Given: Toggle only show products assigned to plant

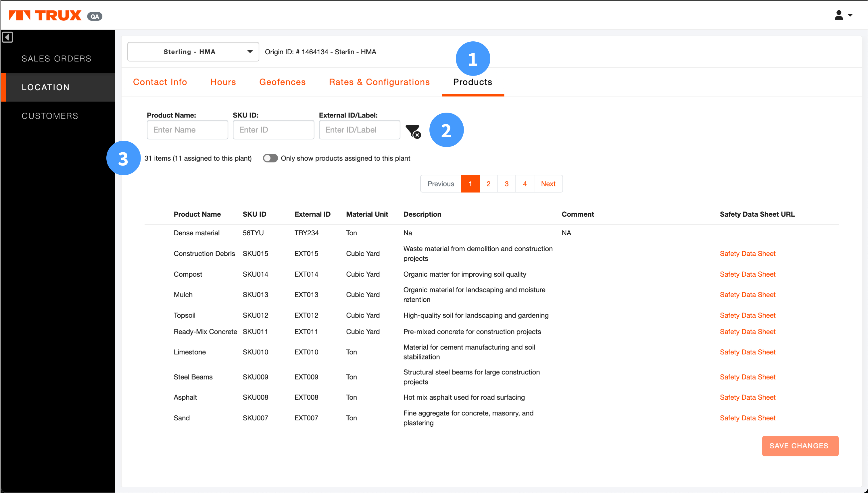Looking at the screenshot, I should coord(270,158).
